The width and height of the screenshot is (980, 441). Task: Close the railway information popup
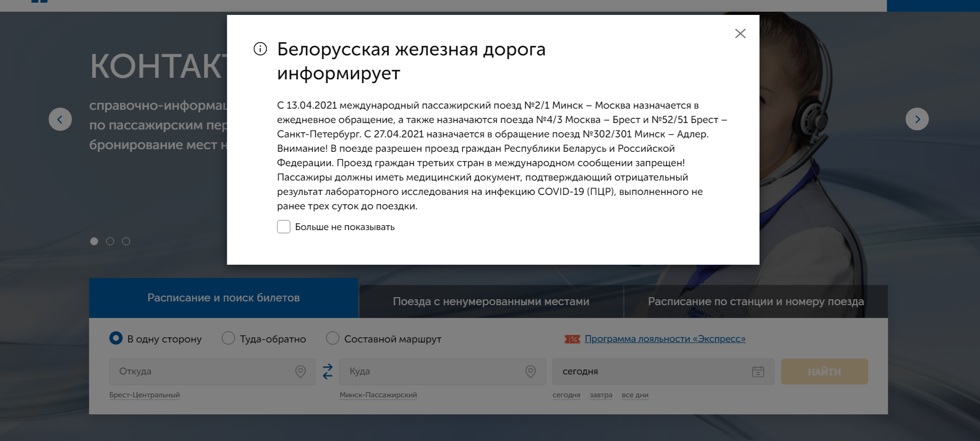[740, 34]
